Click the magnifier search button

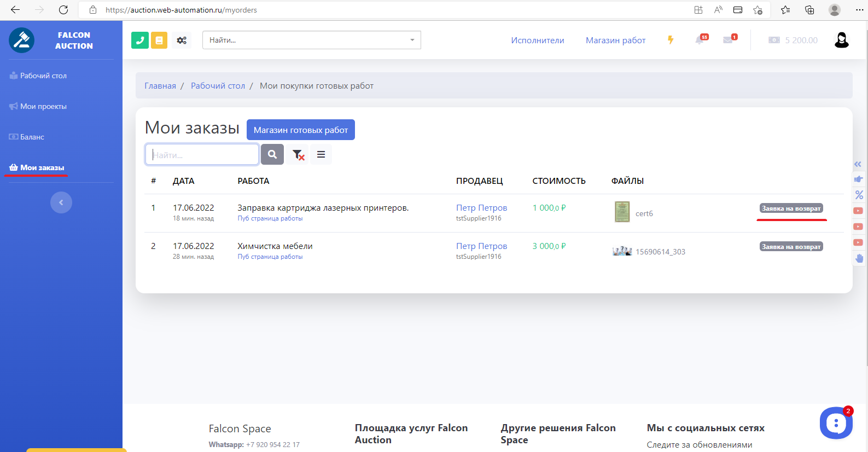point(272,155)
